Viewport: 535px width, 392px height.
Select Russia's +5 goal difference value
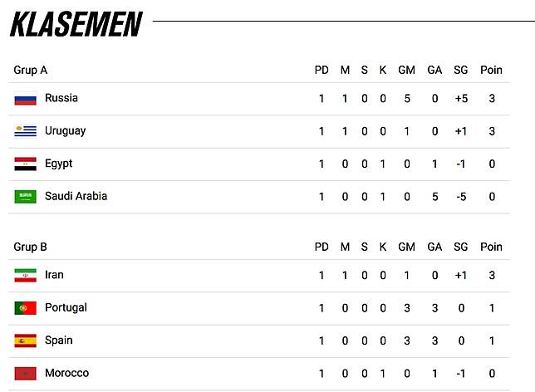461,99
